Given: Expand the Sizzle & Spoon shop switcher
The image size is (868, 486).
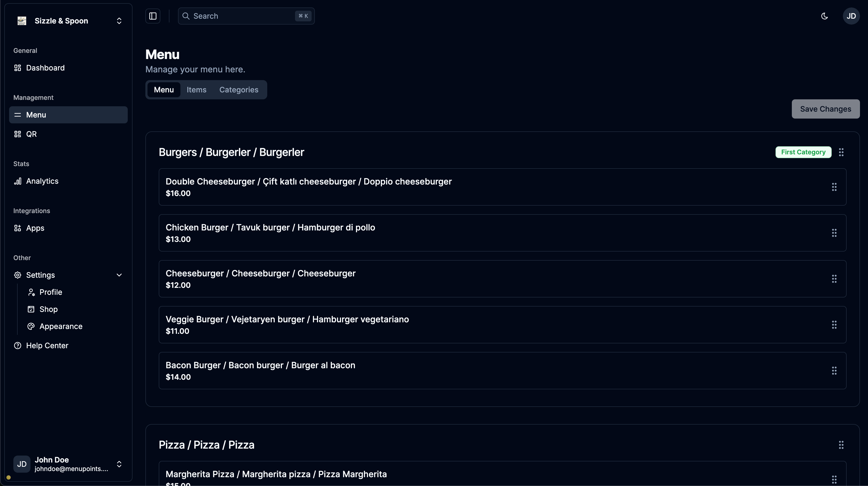Looking at the screenshot, I should (x=119, y=21).
